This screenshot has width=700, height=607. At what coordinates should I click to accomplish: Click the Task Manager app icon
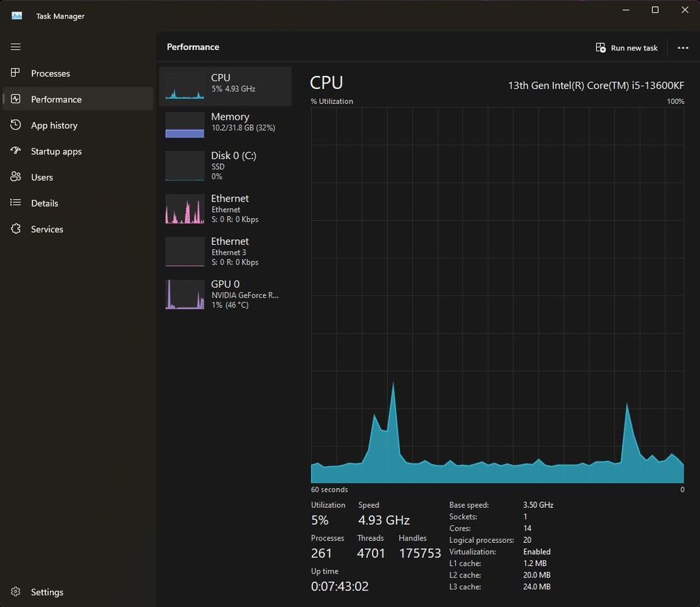17,16
